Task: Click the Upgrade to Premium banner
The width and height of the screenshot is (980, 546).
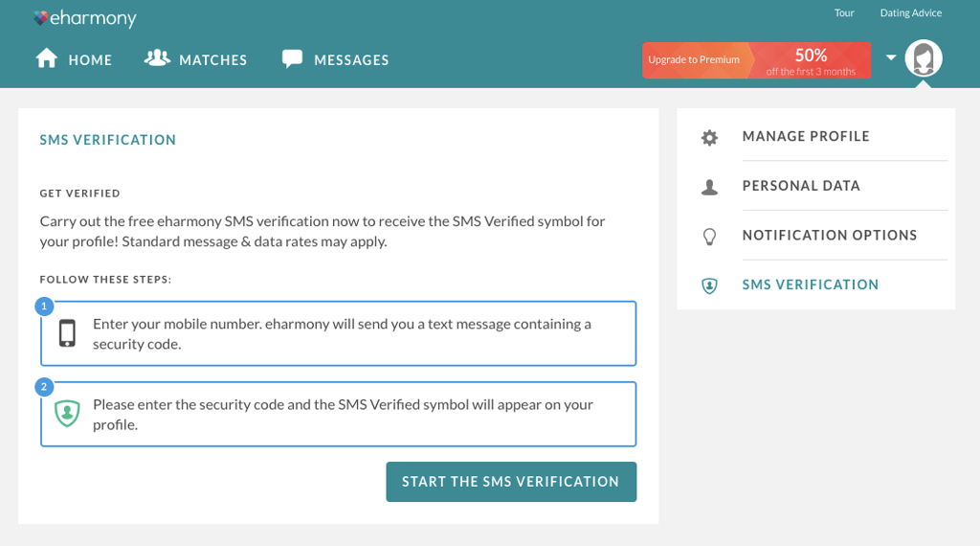Action: (756, 59)
